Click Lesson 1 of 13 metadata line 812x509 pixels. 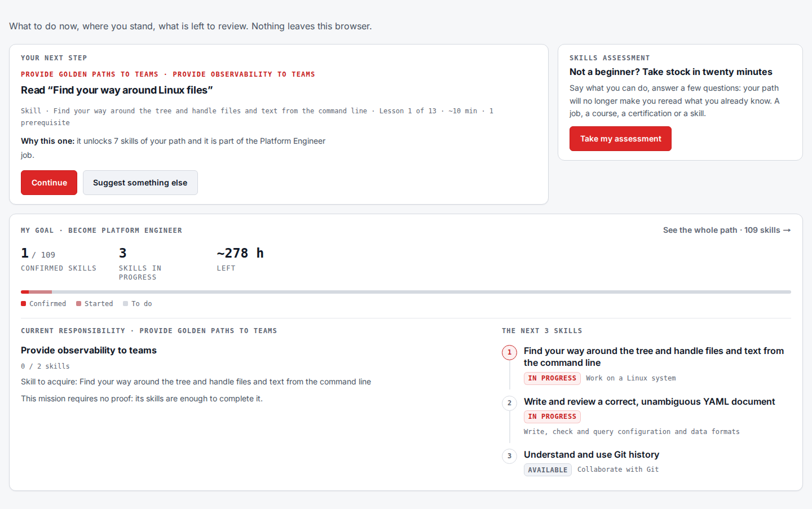(x=257, y=117)
